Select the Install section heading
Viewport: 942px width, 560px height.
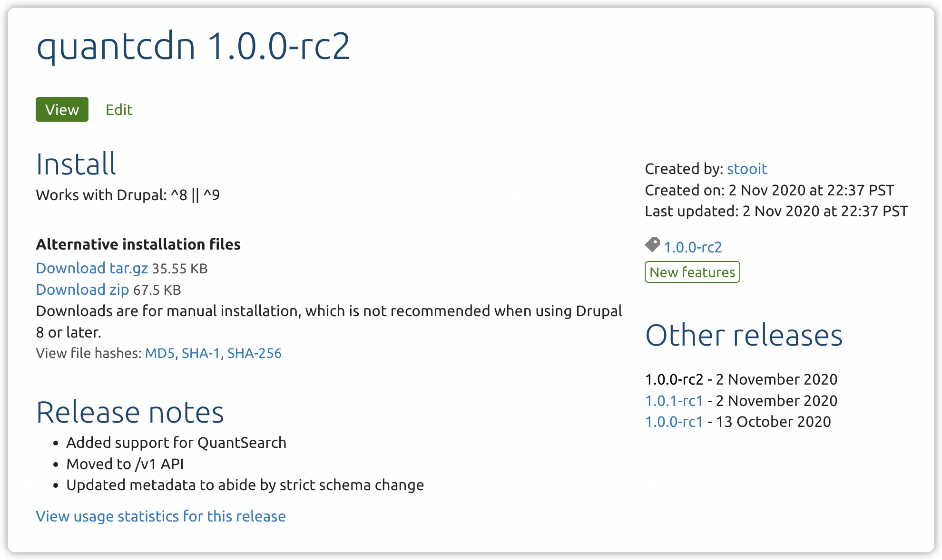coord(76,165)
